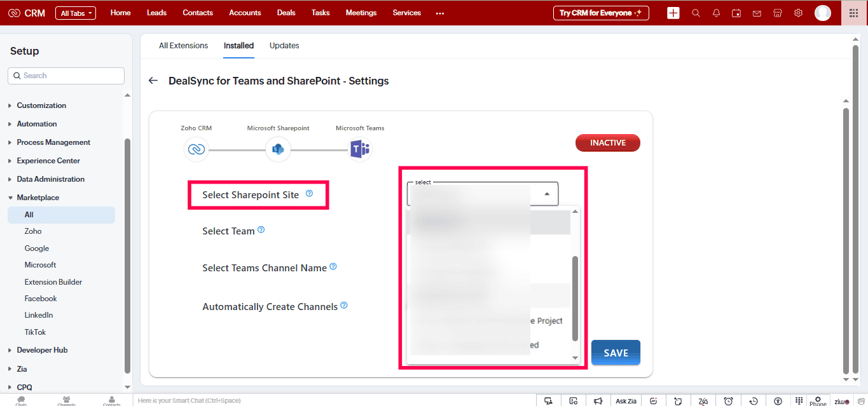
Task: Click the Smart Chat input bar
Action: 334,400
